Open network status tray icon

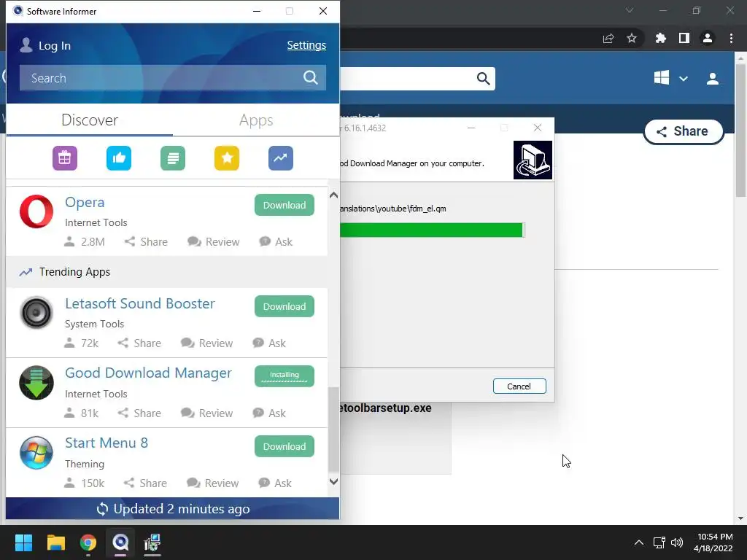pos(659,542)
